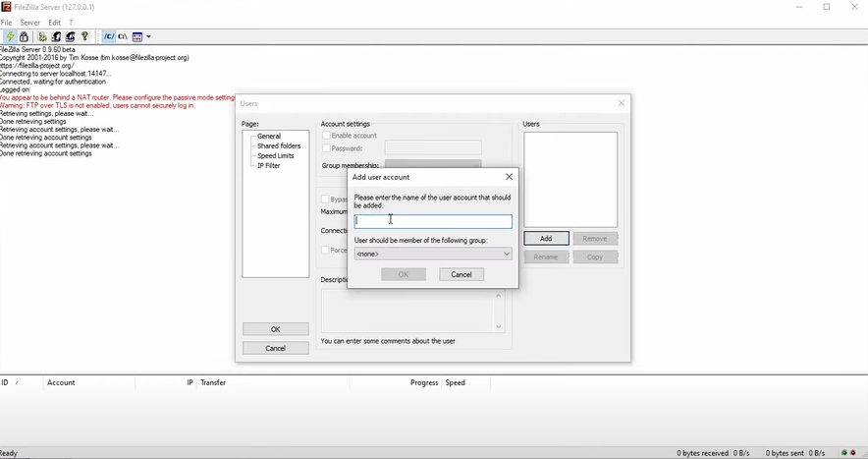
Task: Select the C:\ path display icon
Action: (x=123, y=36)
